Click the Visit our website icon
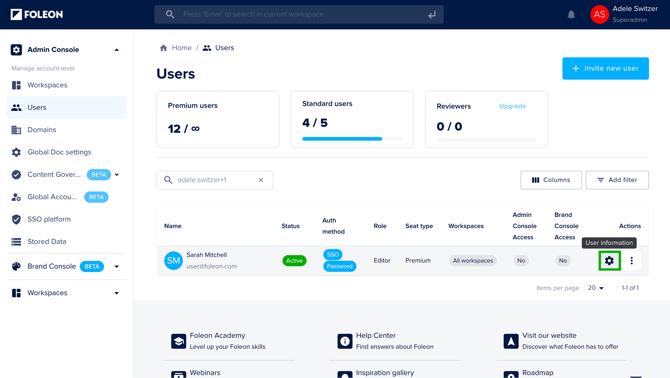The width and height of the screenshot is (670, 378). click(x=511, y=341)
